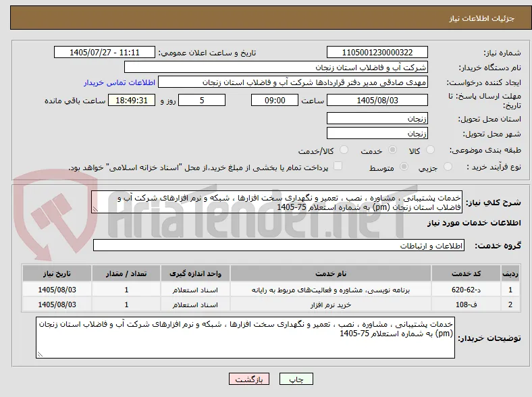532x397 pixels.
Task: Click the request creator field مهدی صادقی
Action: tap(293, 82)
